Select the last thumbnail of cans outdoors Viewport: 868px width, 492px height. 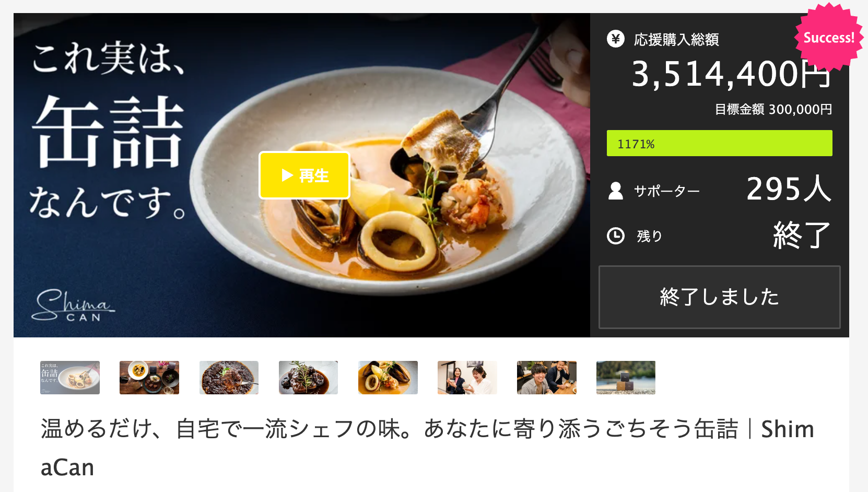tap(626, 378)
